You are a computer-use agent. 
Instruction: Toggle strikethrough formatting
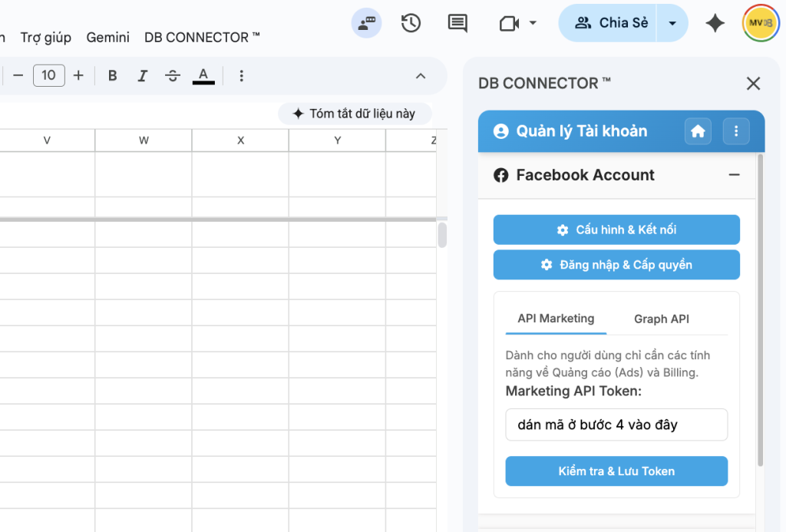173,75
